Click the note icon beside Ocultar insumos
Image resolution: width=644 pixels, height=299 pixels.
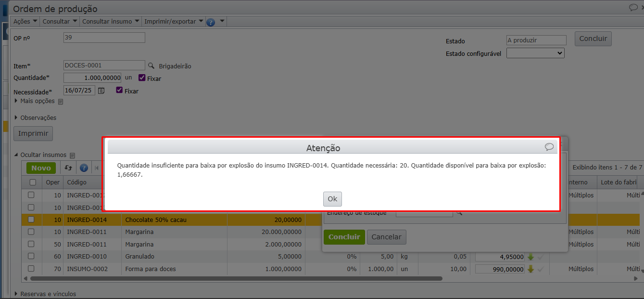72,156
